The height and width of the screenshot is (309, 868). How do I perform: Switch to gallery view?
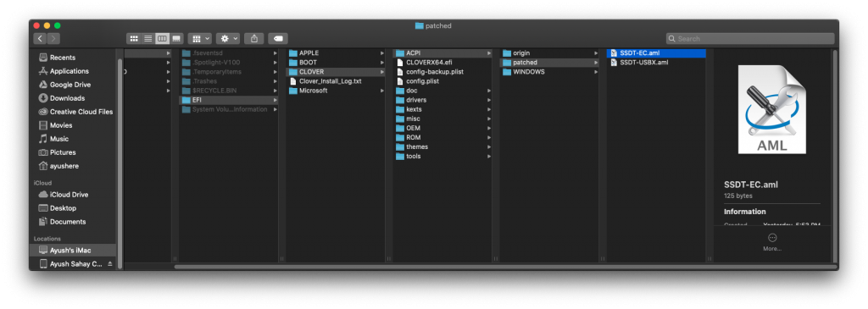(176, 39)
